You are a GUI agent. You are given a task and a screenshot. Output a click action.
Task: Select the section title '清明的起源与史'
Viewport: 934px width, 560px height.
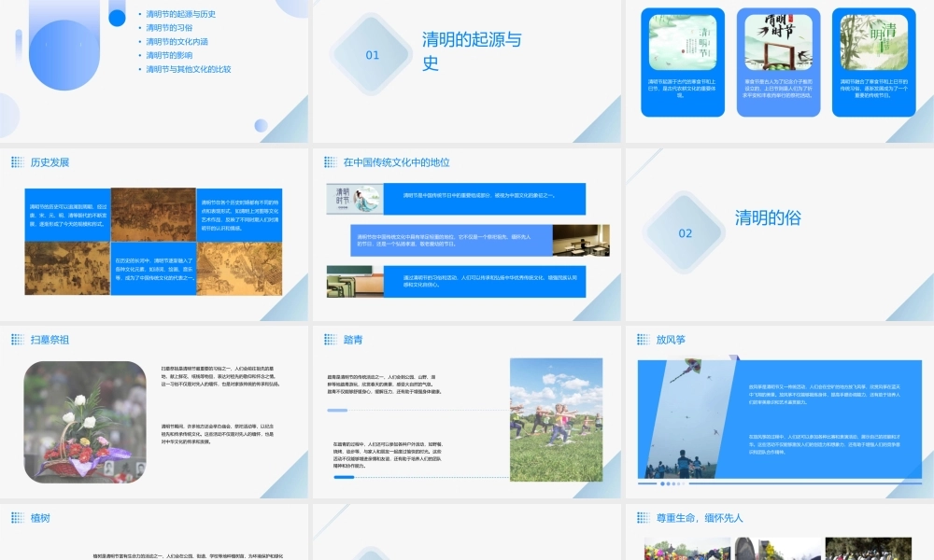(x=472, y=50)
